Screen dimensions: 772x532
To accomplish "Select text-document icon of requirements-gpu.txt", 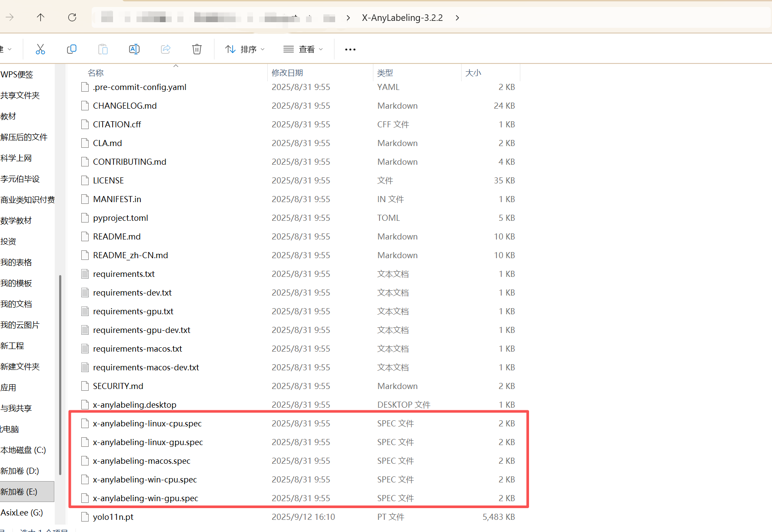I will (x=85, y=312).
